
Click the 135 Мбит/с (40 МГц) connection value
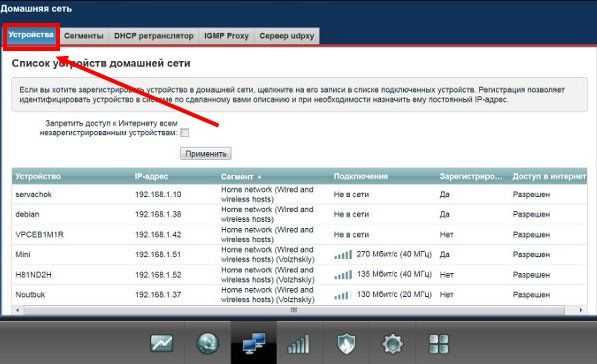[394, 274]
